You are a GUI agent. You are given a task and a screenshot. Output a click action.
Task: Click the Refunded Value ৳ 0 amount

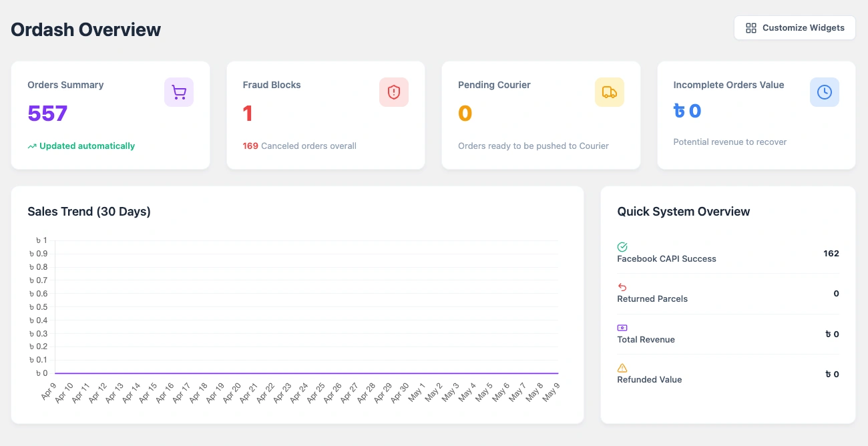832,375
